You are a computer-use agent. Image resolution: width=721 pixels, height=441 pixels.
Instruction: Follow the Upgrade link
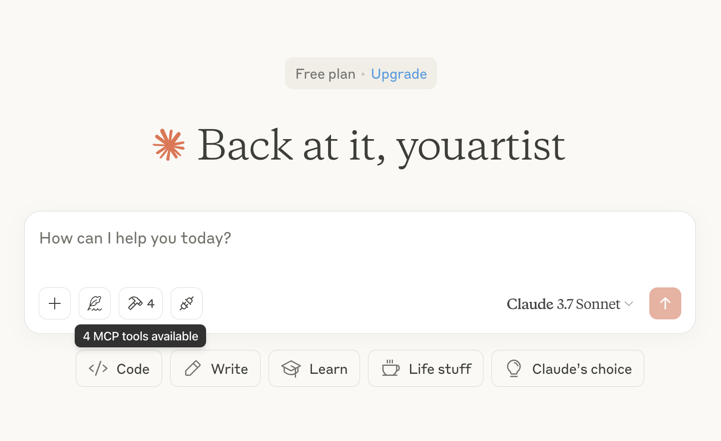(399, 74)
